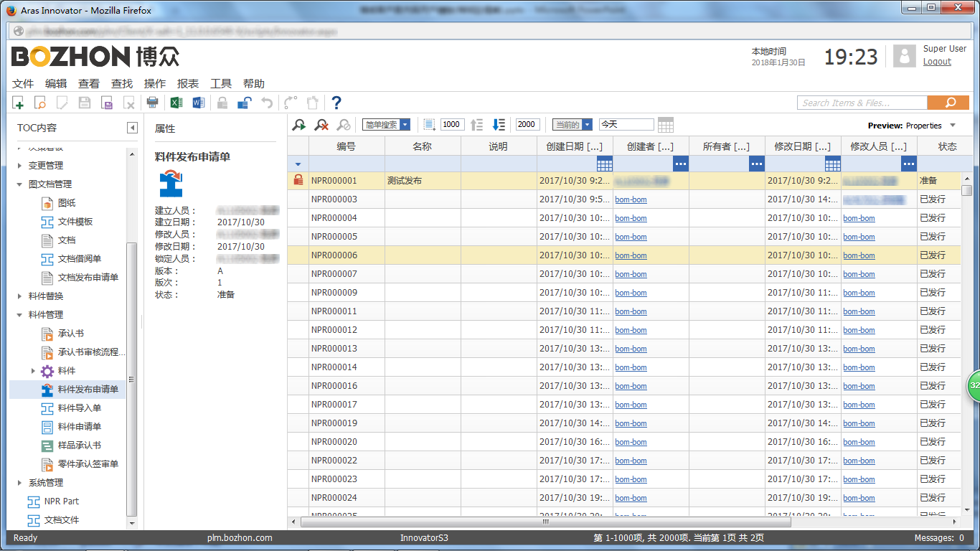This screenshot has width=980, height=551.
Task: Open the Preview Properties dropdown arrow
Action: (x=953, y=126)
